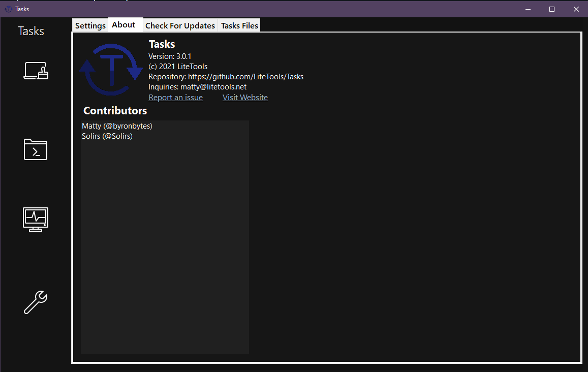Close the Tasks window

tap(576, 9)
